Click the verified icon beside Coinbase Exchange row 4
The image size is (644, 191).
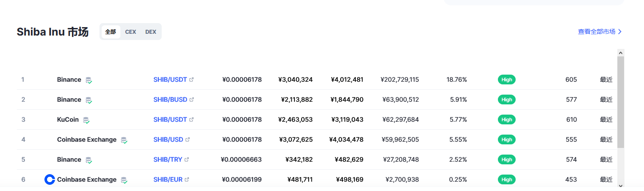tap(124, 140)
